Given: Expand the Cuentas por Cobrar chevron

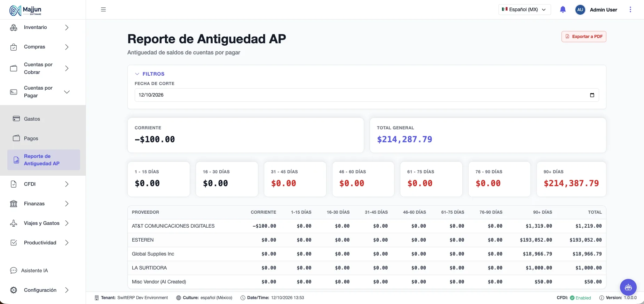Looking at the screenshot, I should tap(67, 68).
